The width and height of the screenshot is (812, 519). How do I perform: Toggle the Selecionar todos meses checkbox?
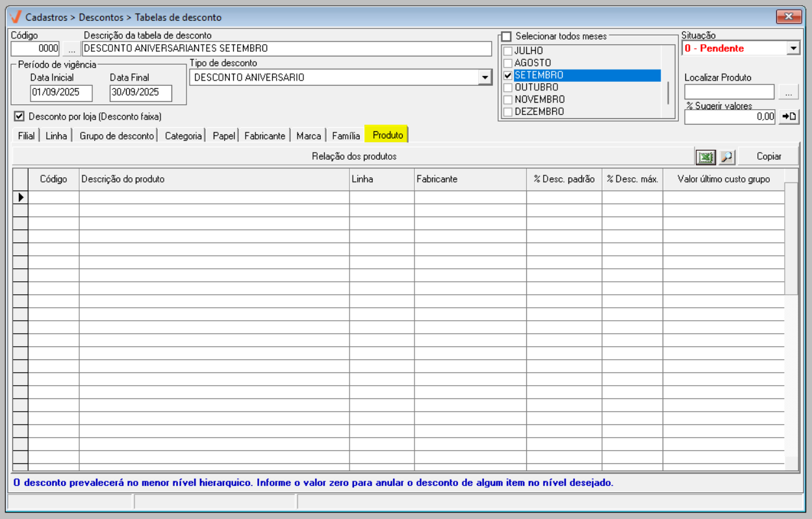click(x=507, y=36)
